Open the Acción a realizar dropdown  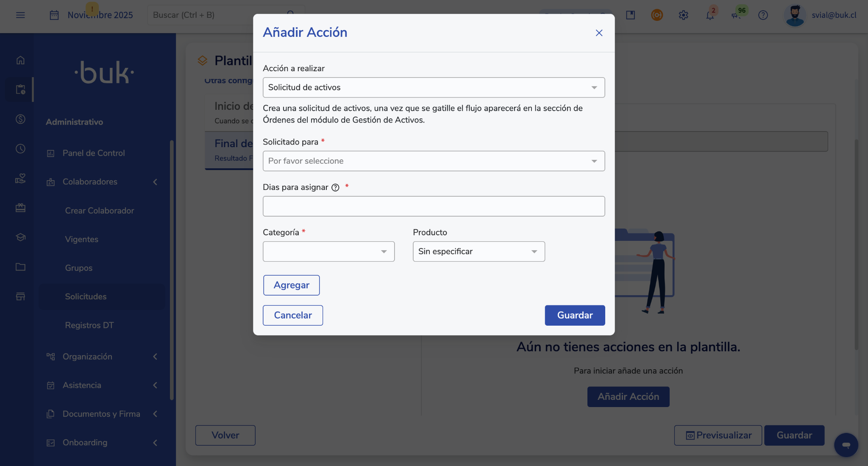pyautogui.click(x=434, y=87)
